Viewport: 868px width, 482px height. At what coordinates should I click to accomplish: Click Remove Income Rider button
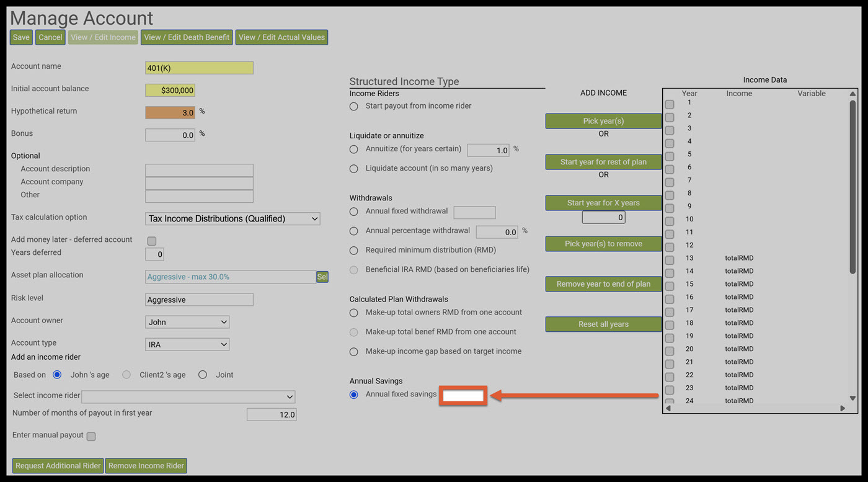[x=146, y=466]
